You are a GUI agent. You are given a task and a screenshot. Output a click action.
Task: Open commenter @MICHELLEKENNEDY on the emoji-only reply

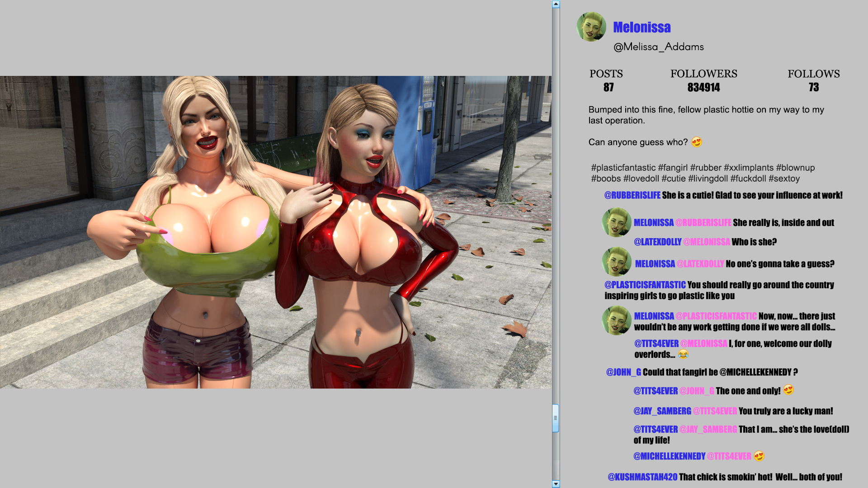(670, 456)
